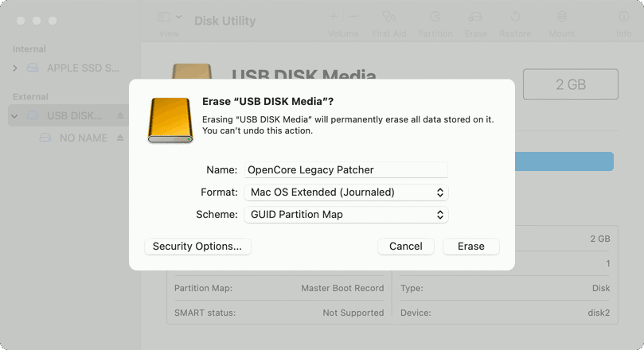Open Security Options
The height and width of the screenshot is (350, 644).
click(197, 246)
